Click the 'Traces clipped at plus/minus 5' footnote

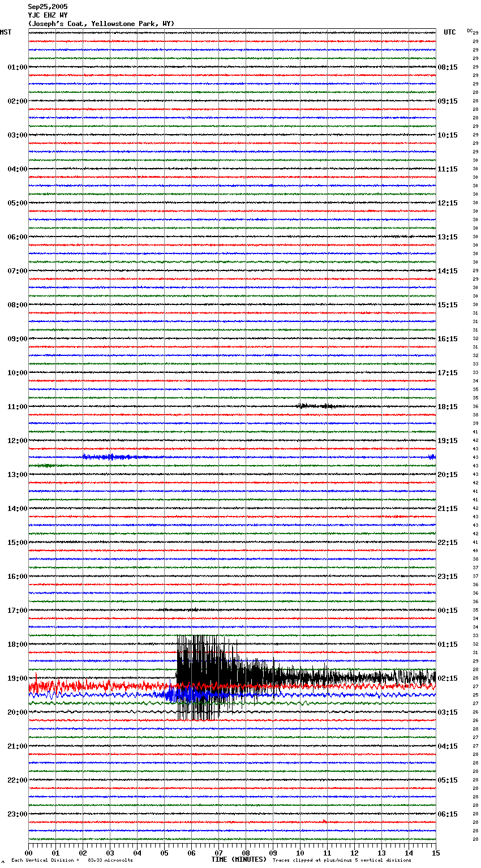click(x=342, y=860)
